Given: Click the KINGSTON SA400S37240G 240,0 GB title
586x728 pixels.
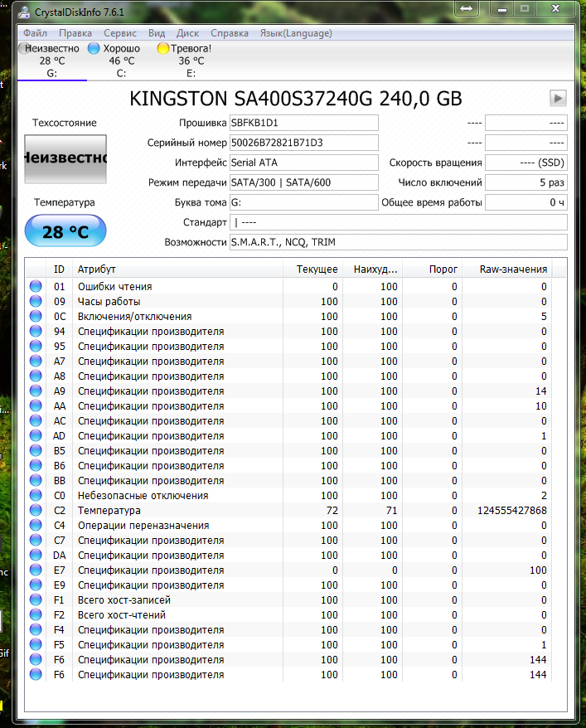Looking at the screenshot, I should pyautogui.click(x=296, y=99).
